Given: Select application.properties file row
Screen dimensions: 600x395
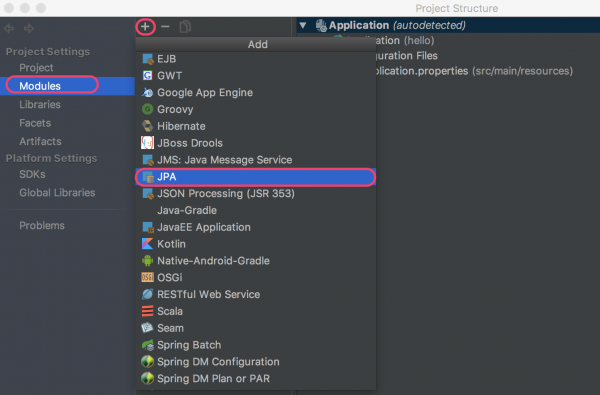Looking at the screenshot, I should [474, 71].
